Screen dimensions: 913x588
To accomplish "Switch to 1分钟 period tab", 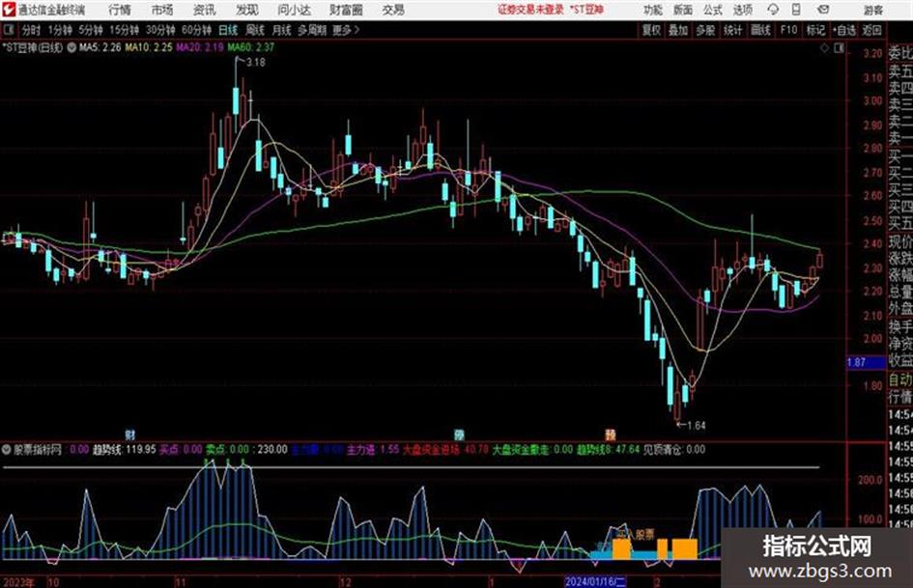I will click(x=60, y=30).
